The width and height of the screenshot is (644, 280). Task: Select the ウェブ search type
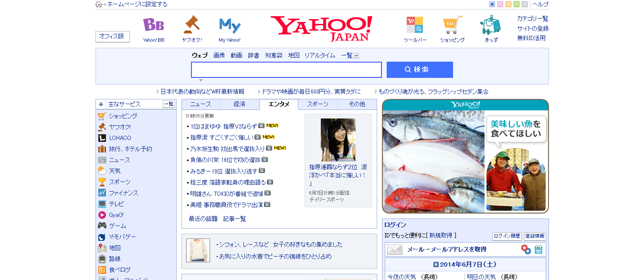(x=200, y=55)
